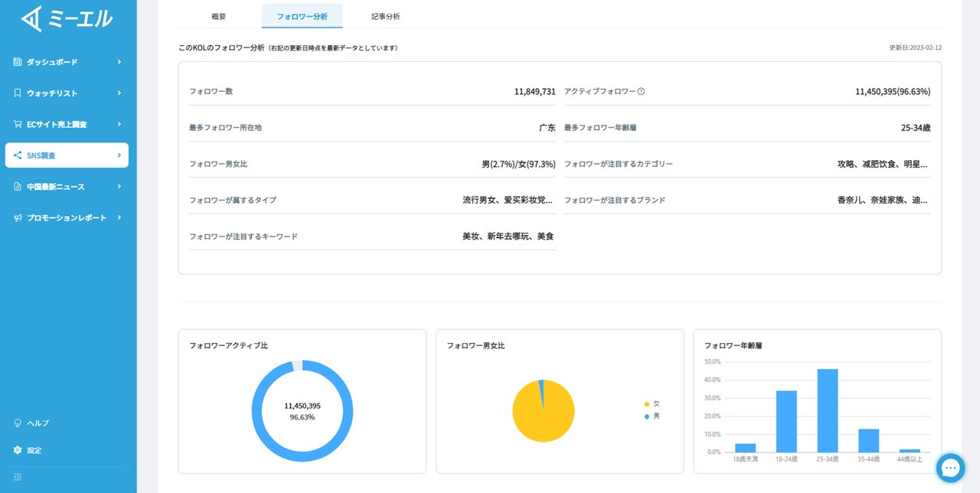980x493 pixels.
Task: Select the ダッシュボード icon in the sidebar
Action: pos(17,61)
